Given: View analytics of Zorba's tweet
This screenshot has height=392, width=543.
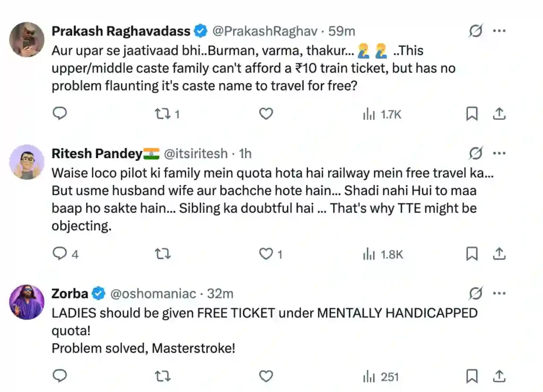Looking at the screenshot, I should tap(381, 377).
